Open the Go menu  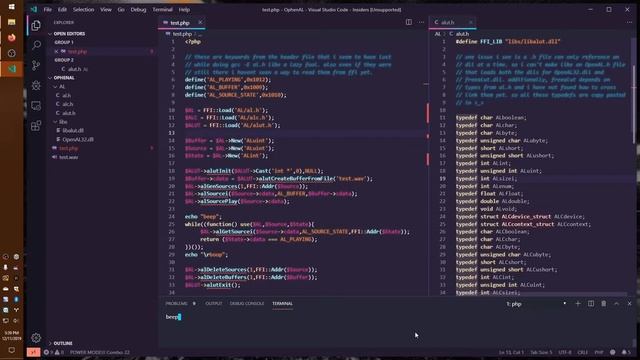(121, 9)
